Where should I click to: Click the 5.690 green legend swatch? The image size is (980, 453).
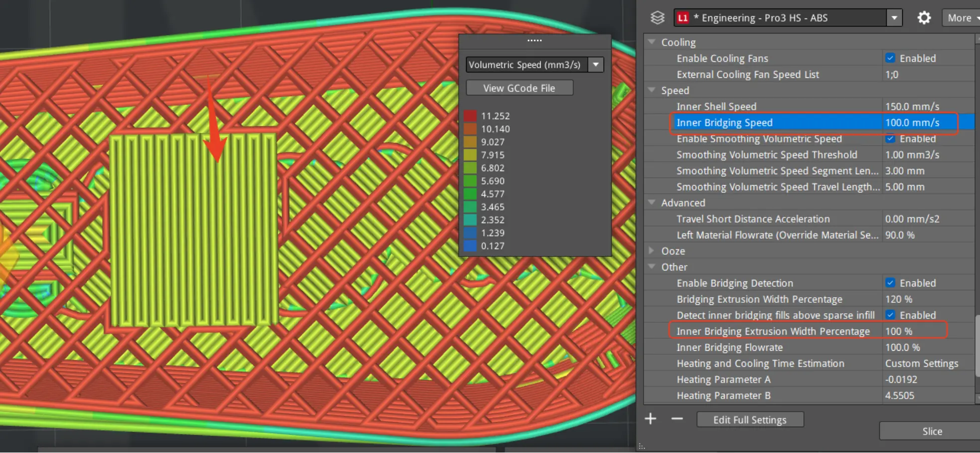[x=470, y=181]
